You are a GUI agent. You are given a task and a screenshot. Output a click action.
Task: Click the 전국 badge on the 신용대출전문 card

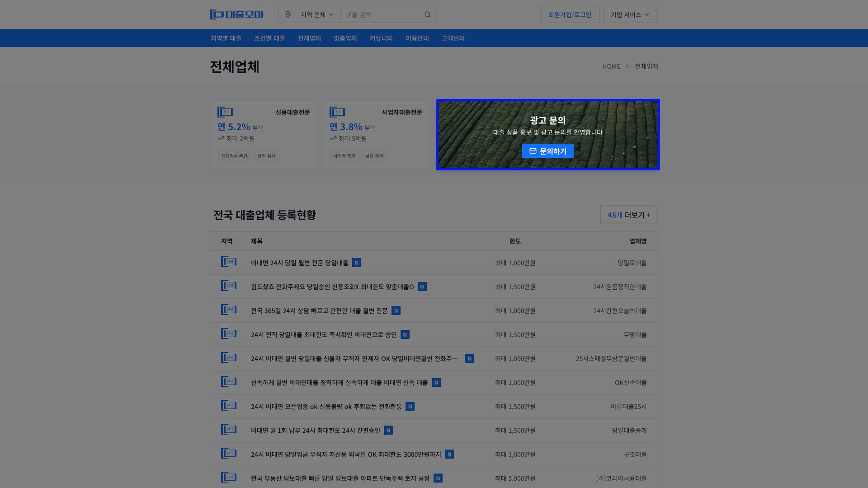tap(225, 112)
